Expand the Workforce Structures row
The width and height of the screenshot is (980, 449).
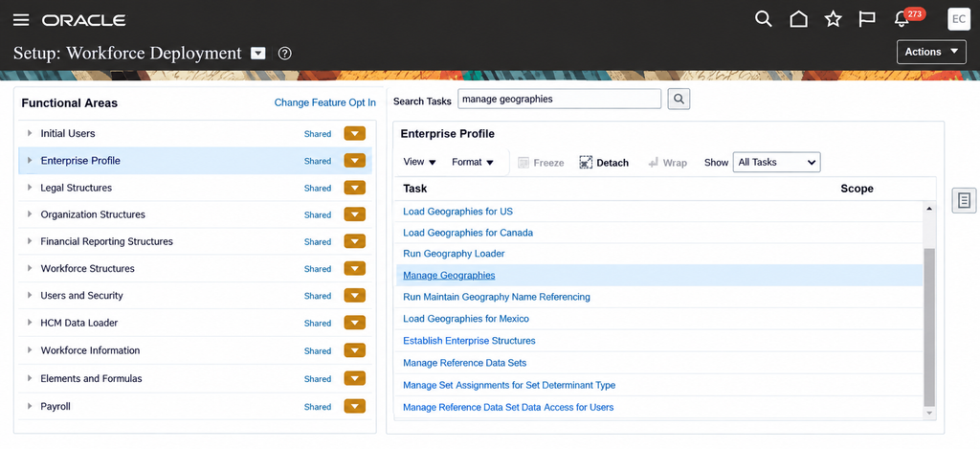click(30, 268)
